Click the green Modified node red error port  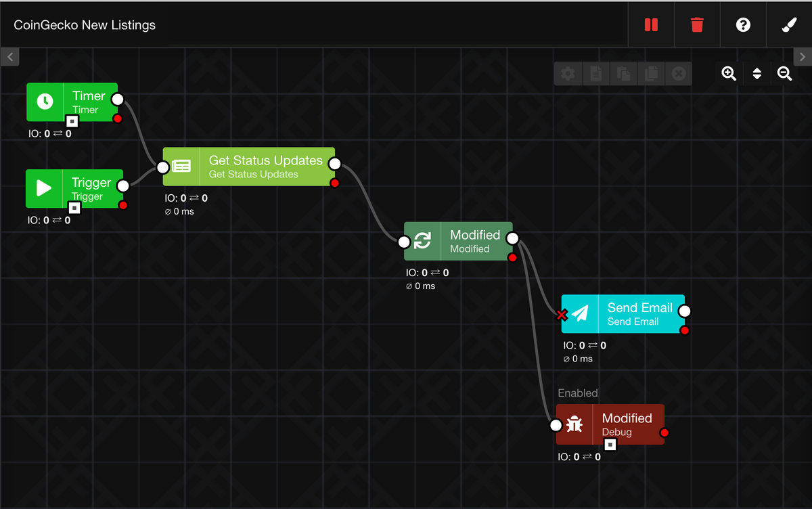coord(512,257)
